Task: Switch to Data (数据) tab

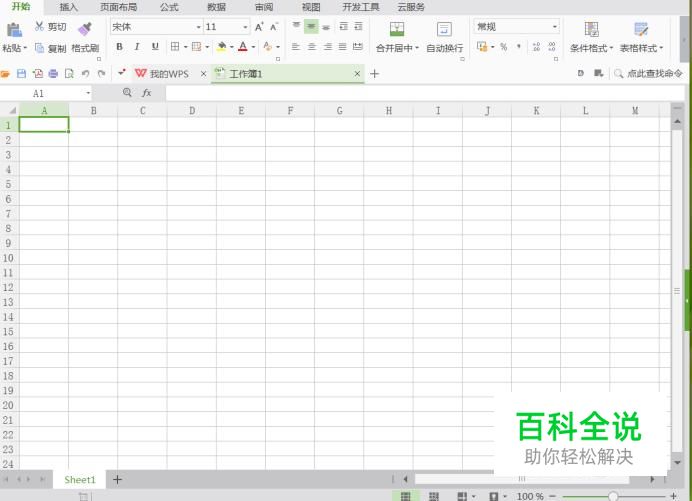Action: coord(216,7)
